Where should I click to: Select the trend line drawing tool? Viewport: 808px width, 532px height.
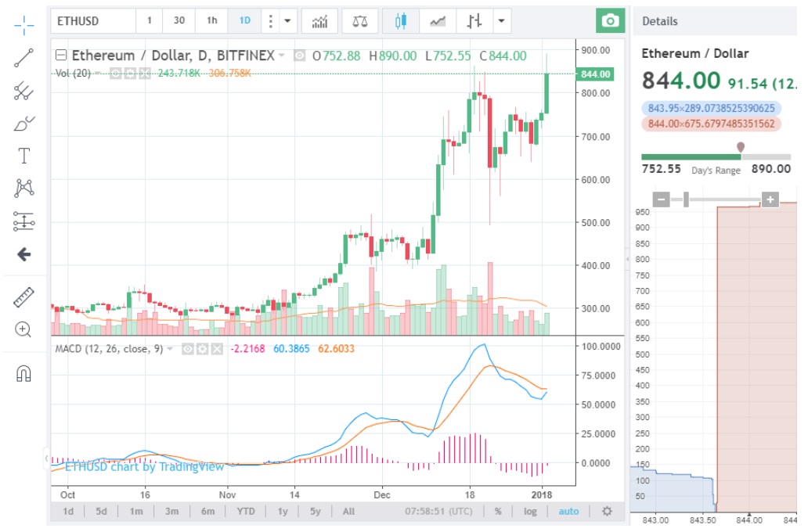coord(24,59)
